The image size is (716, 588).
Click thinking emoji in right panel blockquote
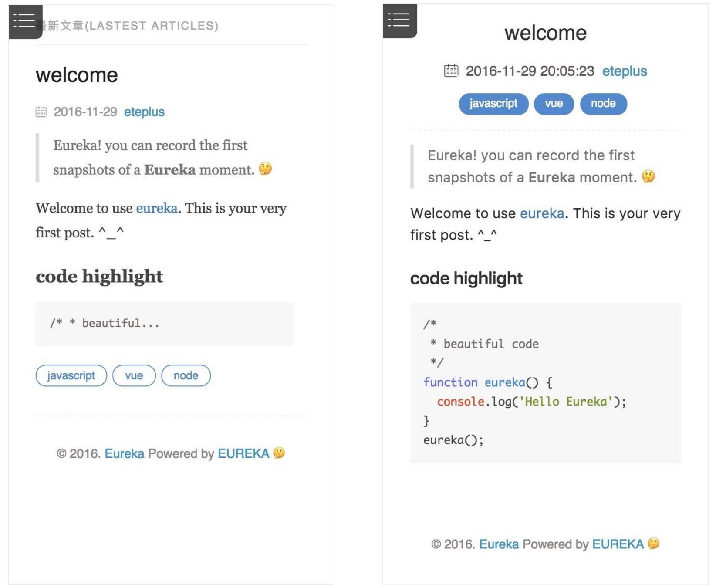click(x=648, y=176)
